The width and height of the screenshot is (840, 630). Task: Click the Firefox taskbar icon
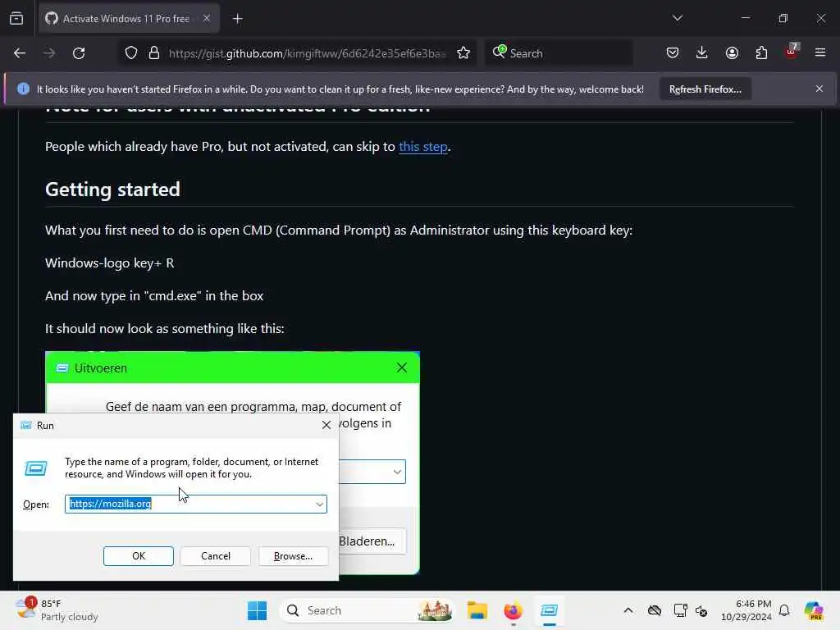point(513,610)
